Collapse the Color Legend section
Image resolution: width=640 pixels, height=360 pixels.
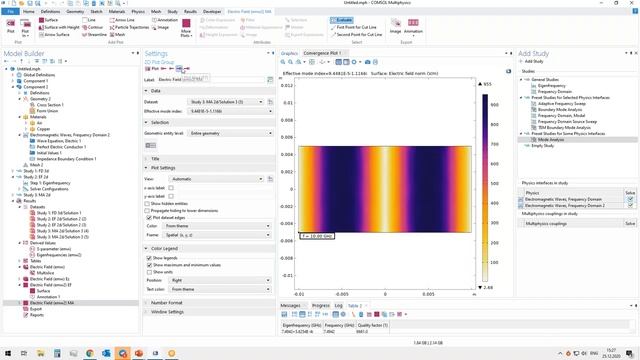pyautogui.click(x=164, y=249)
